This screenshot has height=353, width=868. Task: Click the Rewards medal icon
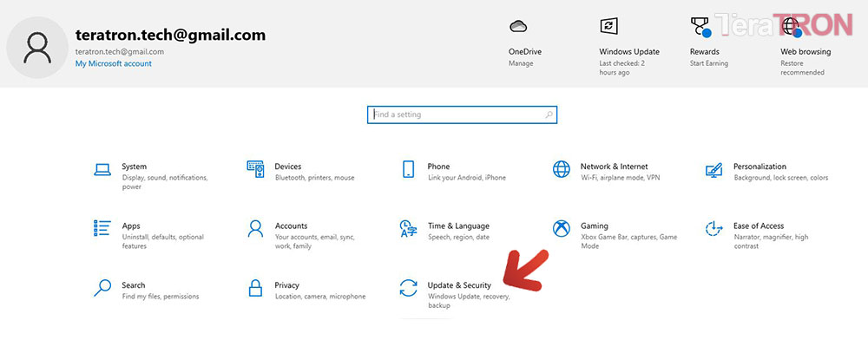pos(700,27)
